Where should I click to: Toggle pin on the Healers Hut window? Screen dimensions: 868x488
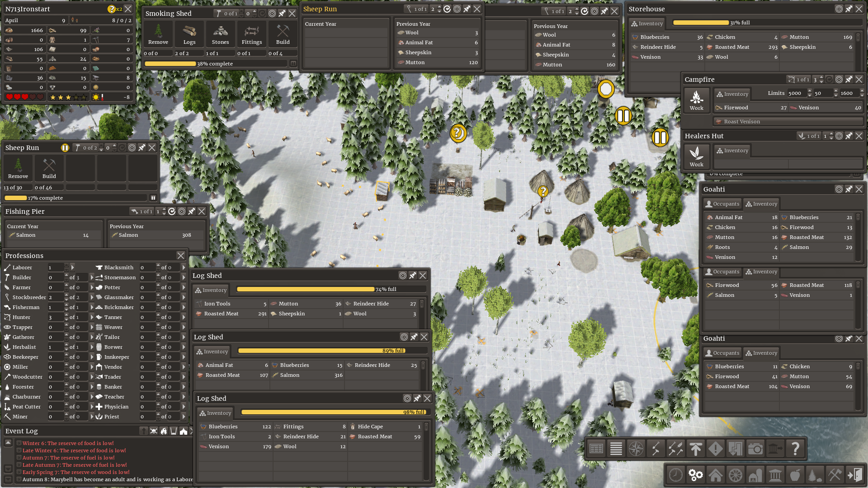[x=849, y=136]
